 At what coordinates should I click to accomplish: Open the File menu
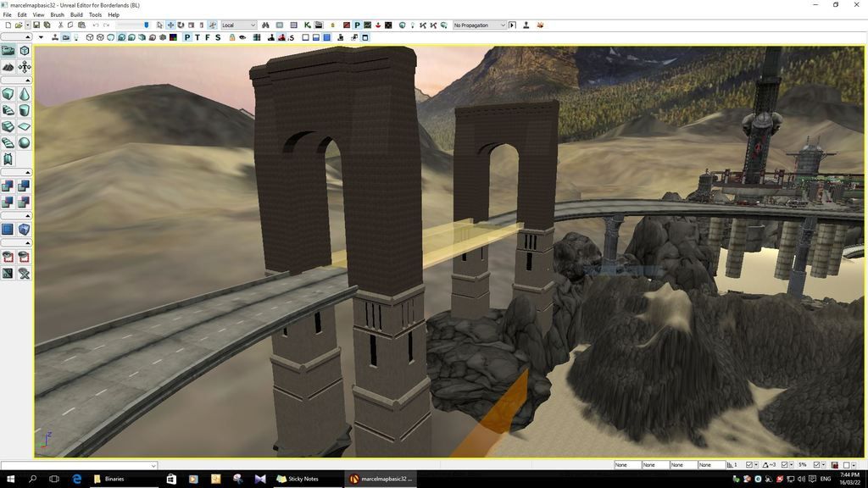pyautogui.click(x=7, y=15)
